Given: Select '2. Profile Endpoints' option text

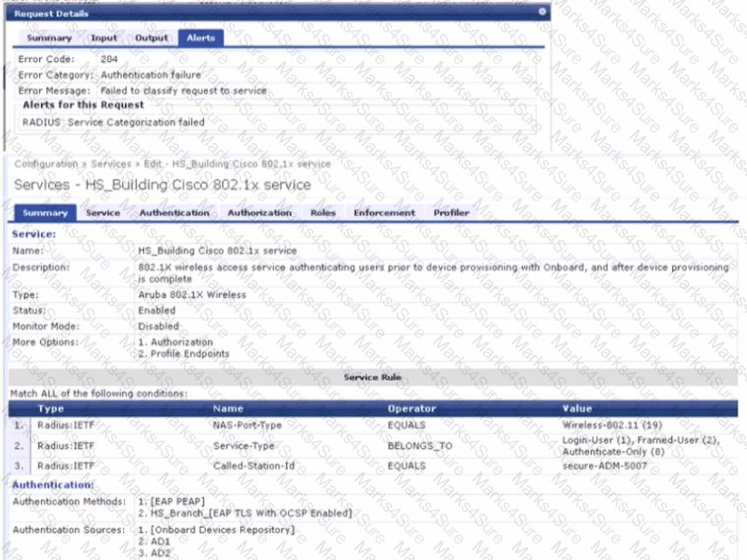Looking at the screenshot, I should 184,354.
